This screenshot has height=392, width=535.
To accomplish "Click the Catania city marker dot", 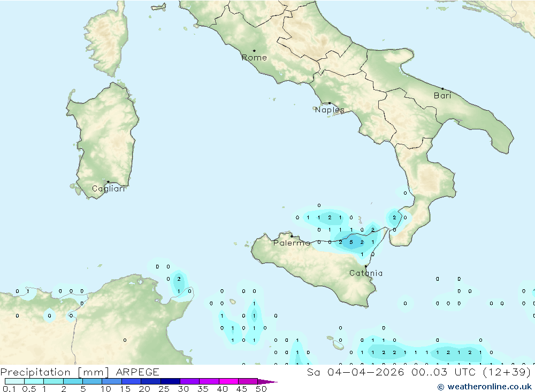I will (366, 266).
